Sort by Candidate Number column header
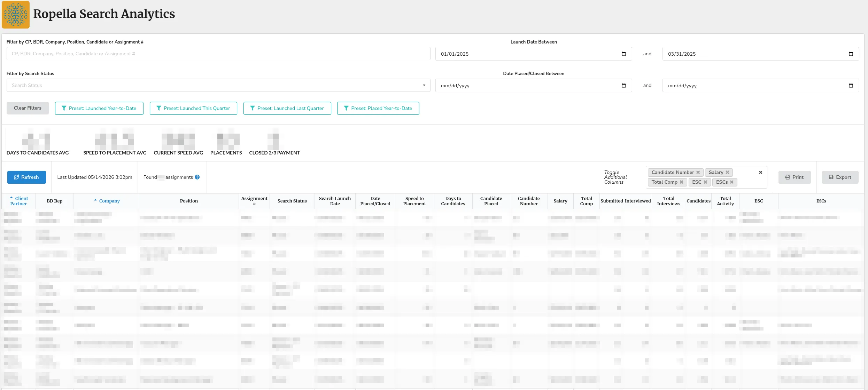The width and height of the screenshot is (868, 390). coord(529,201)
